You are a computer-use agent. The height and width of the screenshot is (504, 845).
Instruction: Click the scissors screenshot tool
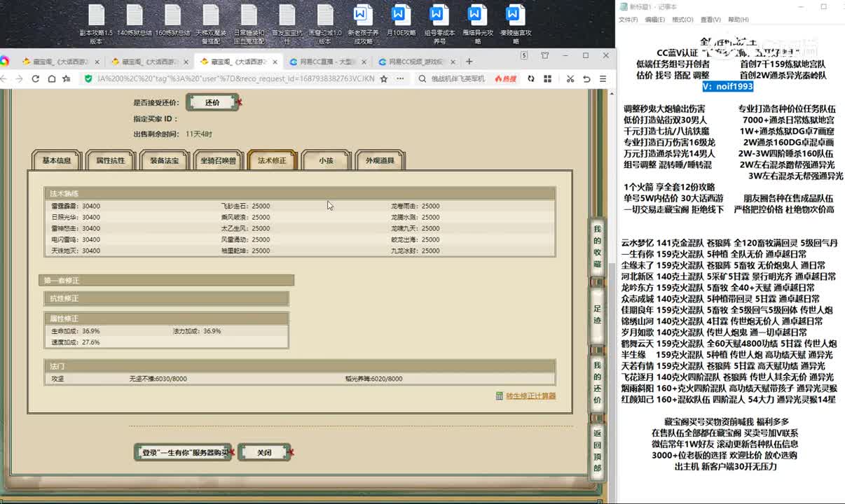570,79
